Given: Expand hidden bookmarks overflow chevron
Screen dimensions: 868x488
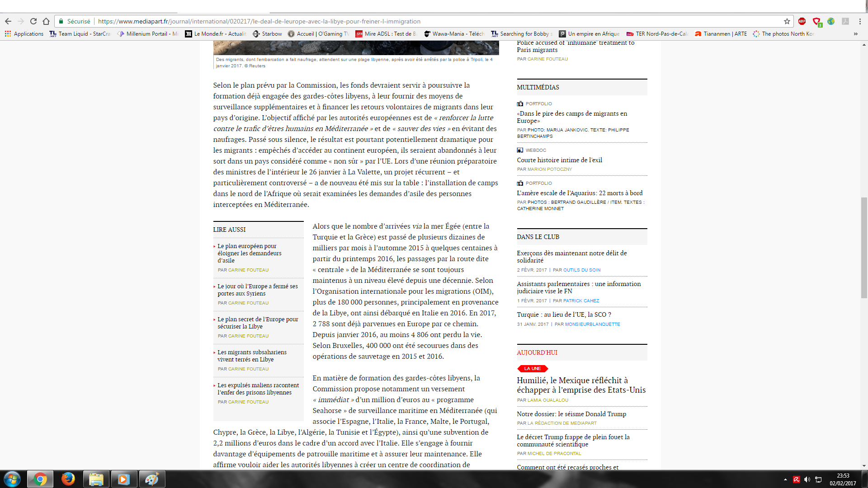Looking at the screenshot, I should [x=855, y=34].
